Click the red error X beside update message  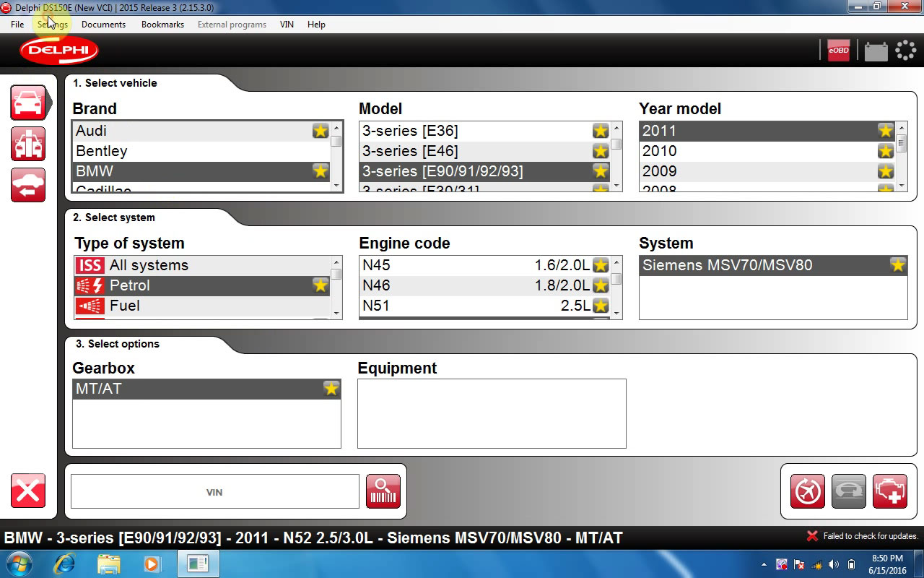[x=812, y=536]
